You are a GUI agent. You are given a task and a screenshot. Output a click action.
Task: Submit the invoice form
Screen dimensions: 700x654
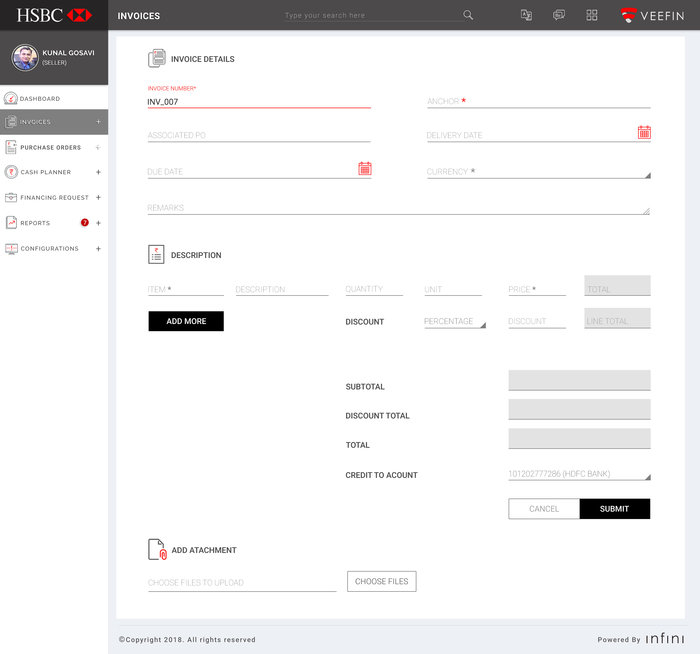click(x=614, y=508)
